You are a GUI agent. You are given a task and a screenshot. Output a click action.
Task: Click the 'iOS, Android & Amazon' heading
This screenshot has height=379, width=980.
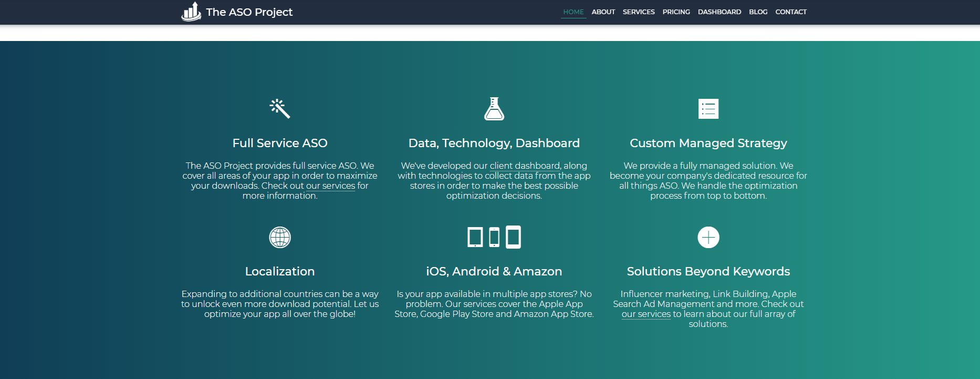tap(494, 271)
